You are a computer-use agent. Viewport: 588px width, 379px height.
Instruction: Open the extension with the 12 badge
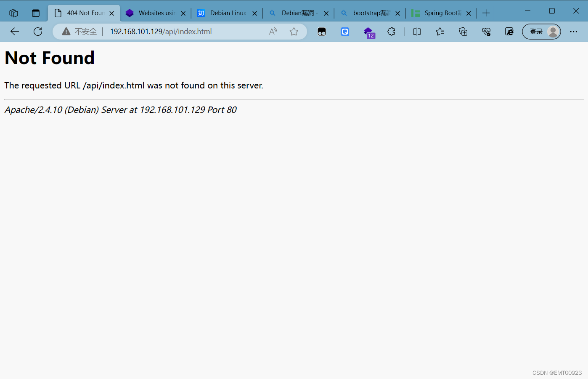(369, 32)
